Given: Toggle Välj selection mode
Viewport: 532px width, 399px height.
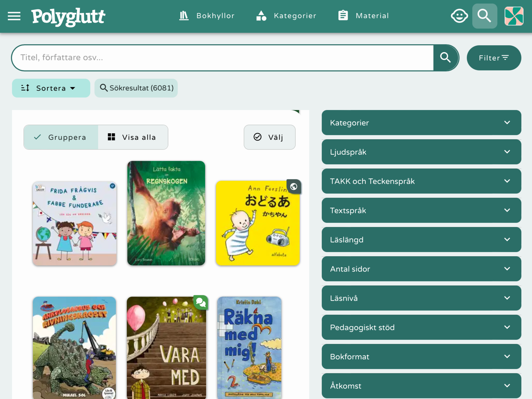Looking at the screenshot, I should tap(270, 137).
